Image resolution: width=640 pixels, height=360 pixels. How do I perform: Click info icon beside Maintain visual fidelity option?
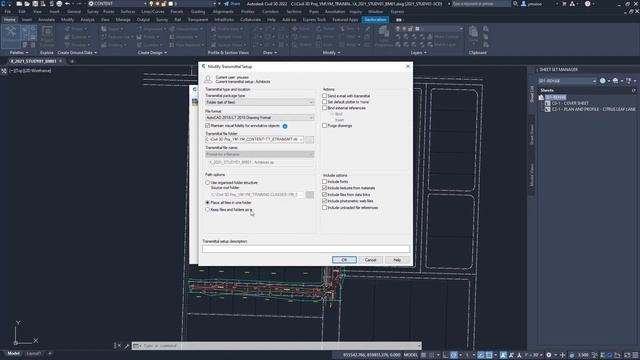[285, 126]
